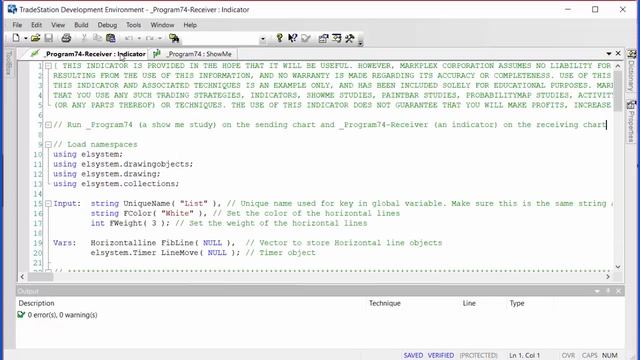Screen dimensions: 640x360
Task: Switch to _Program74 : ShowMe tab
Action: (193, 54)
